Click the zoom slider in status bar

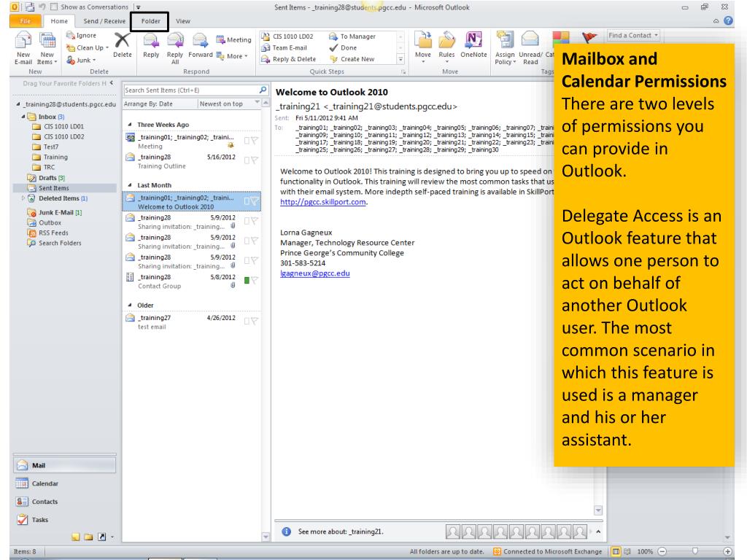(x=694, y=551)
